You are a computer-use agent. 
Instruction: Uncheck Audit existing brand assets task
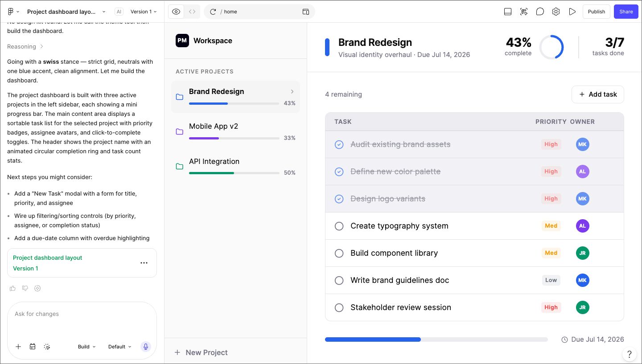tap(339, 144)
